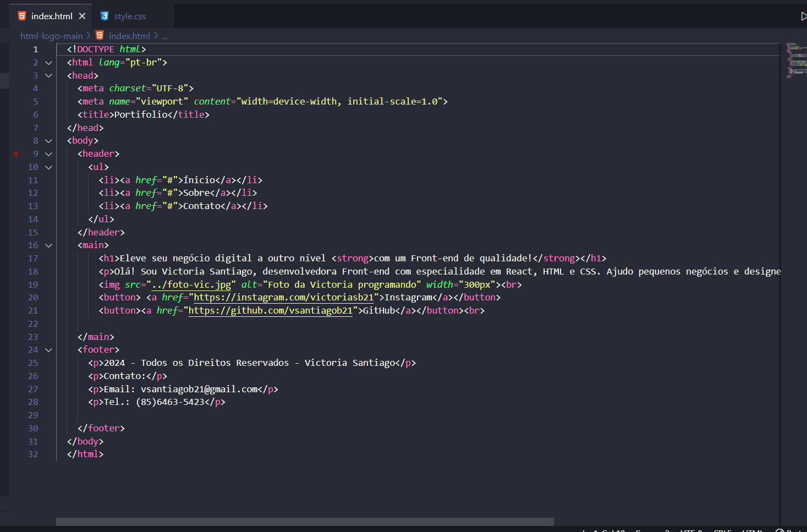The height and width of the screenshot is (532, 807).
Task: Click the closing </main> tag
Action: coord(96,337)
